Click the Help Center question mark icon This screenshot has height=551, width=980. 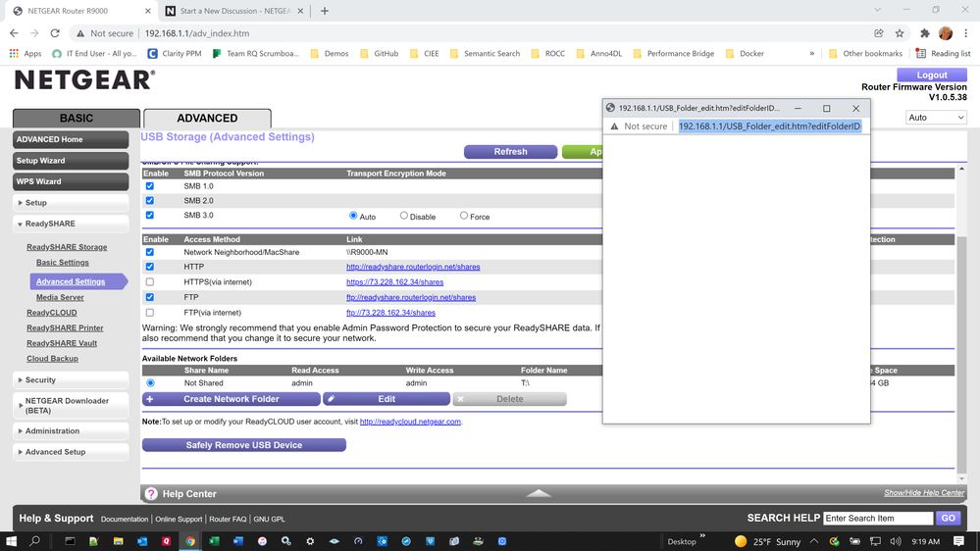(x=151, y=494)
